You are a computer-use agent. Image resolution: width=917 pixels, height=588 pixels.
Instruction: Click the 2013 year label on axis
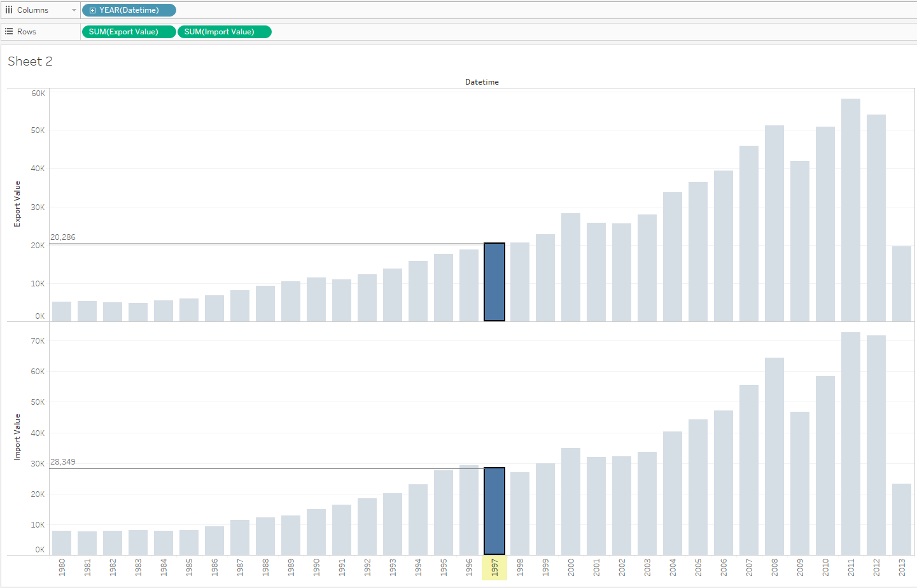(902, 568)
